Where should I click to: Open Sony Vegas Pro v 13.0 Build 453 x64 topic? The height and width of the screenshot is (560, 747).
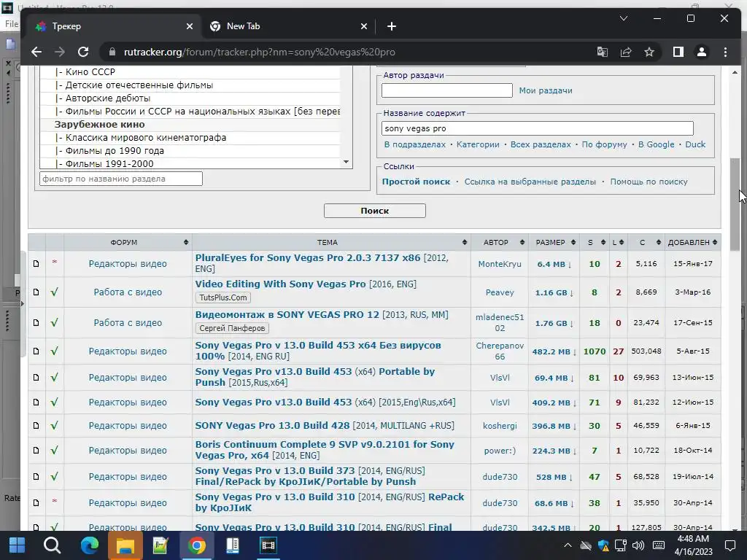click(x=318, y=351)
